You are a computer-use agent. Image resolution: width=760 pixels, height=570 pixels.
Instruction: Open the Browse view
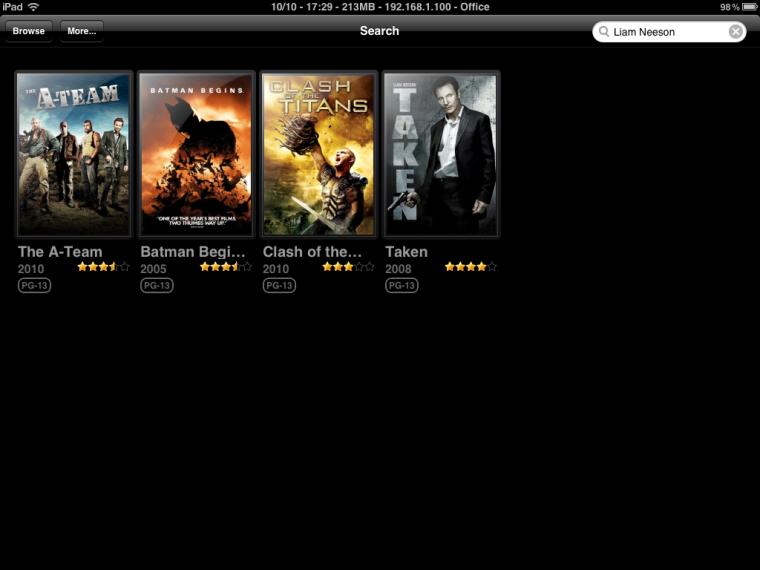pos(29,31)
